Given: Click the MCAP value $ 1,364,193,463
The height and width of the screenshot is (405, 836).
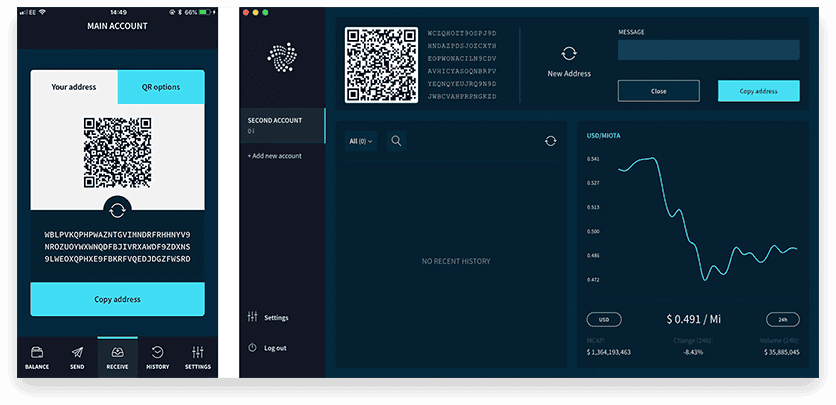Looking at the screenshot, I should point(608,352).
